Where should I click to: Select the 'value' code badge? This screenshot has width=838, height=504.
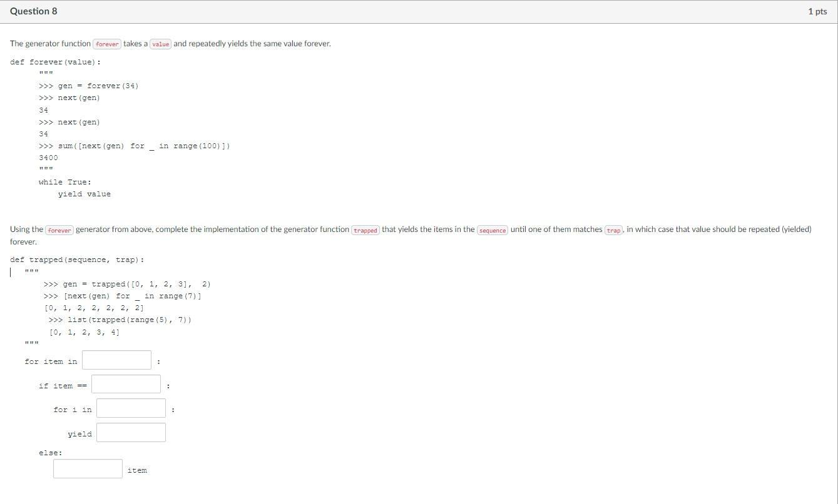click(160, 44)
